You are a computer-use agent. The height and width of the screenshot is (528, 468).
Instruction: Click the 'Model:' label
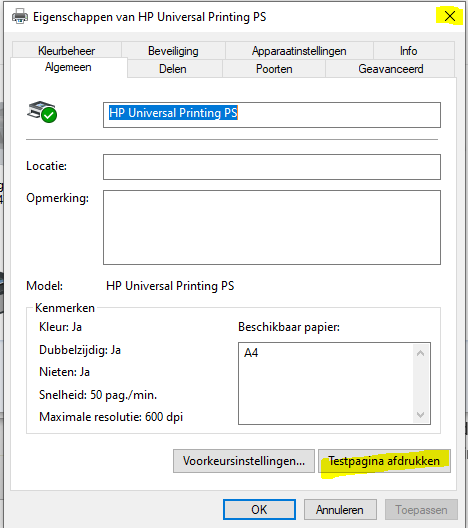pos(44,286)
